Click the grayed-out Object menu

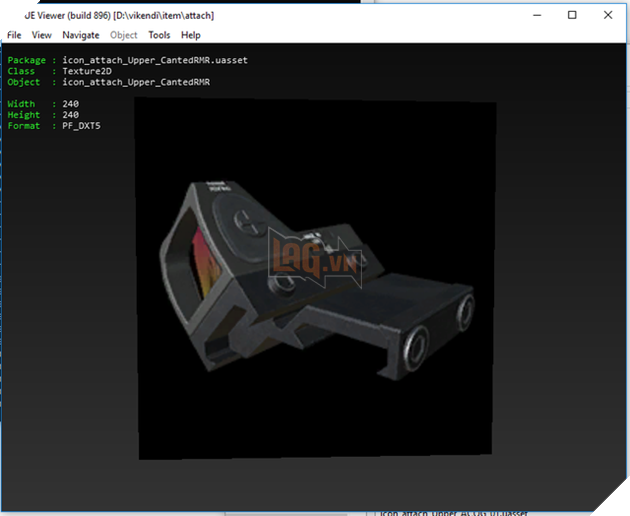pos(124,35)
